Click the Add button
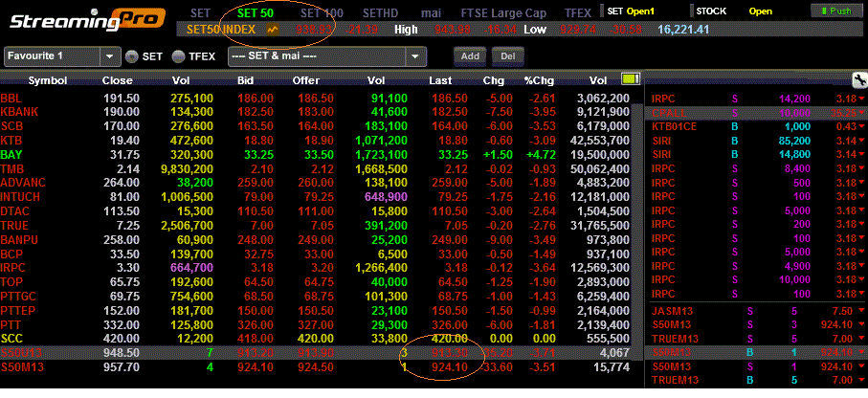The image size is (868, 398). [470, 55]
